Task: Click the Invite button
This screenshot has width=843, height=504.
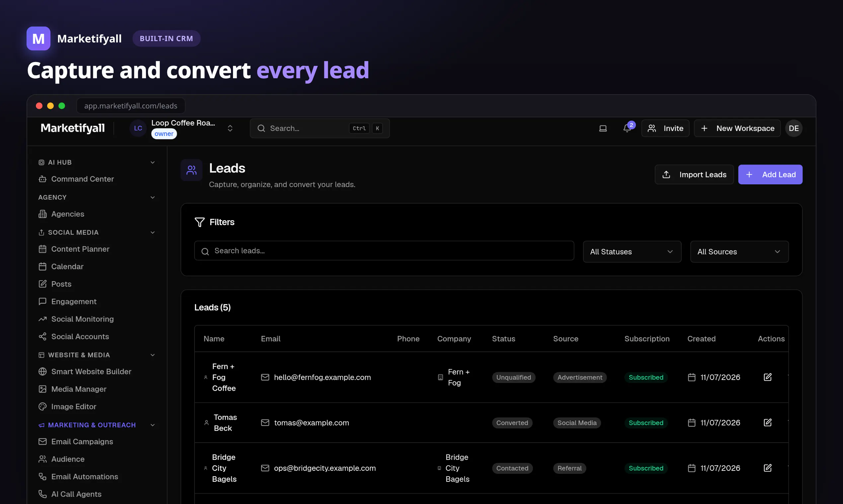Action: [x=665, y=128]
